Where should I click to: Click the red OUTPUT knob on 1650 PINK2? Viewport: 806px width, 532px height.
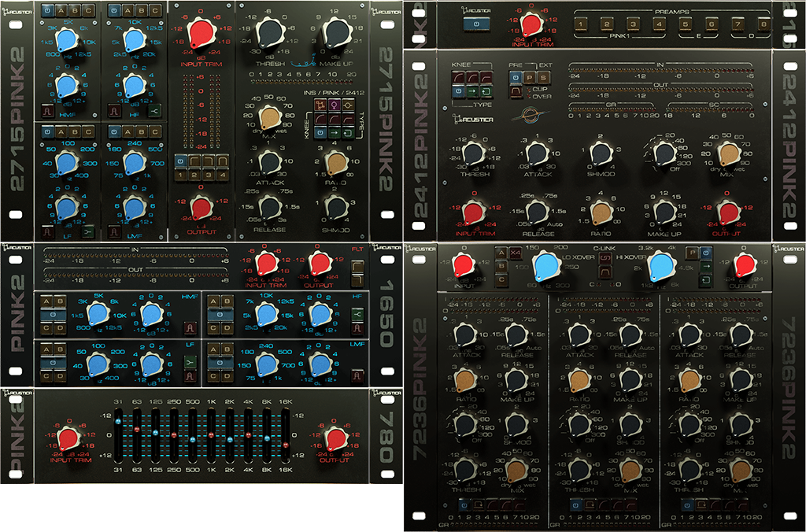[320, 263]
